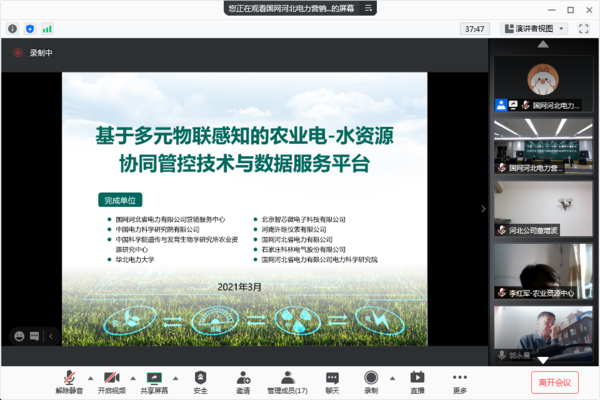Open the 安全 security shield options
Image resolution: width=600 pixels, height=400 pixels.
201,379
